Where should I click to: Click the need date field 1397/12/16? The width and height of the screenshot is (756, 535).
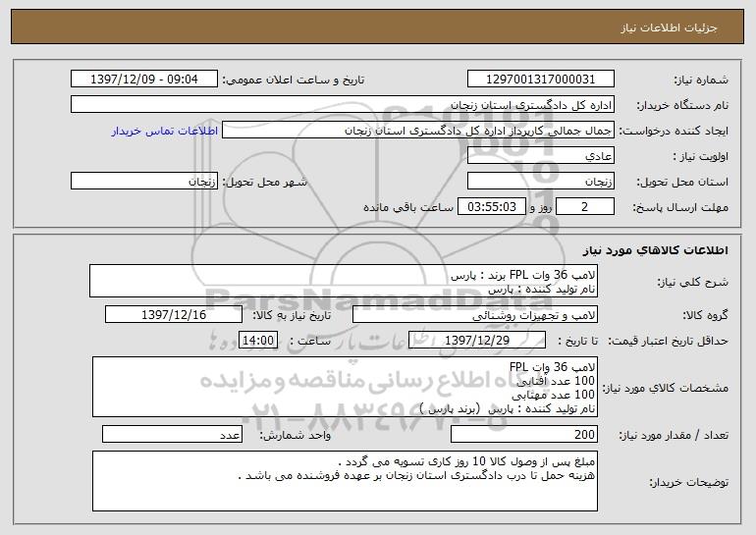(x=174, y=315)
